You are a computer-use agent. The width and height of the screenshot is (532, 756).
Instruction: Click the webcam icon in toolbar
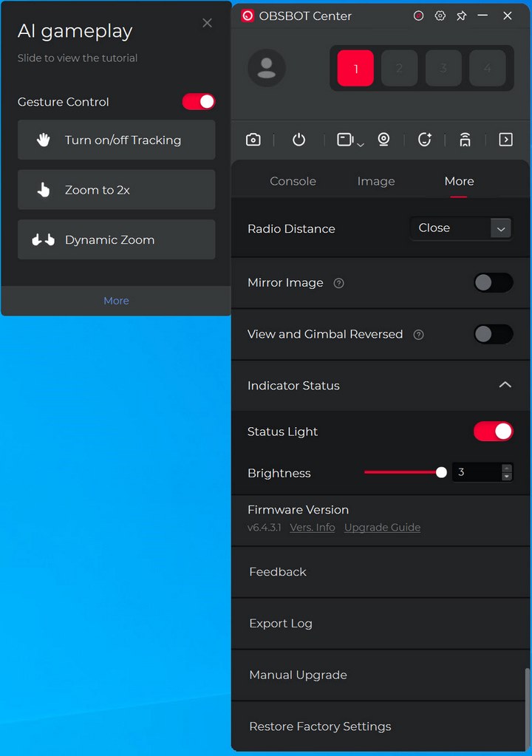click(383, 140)
